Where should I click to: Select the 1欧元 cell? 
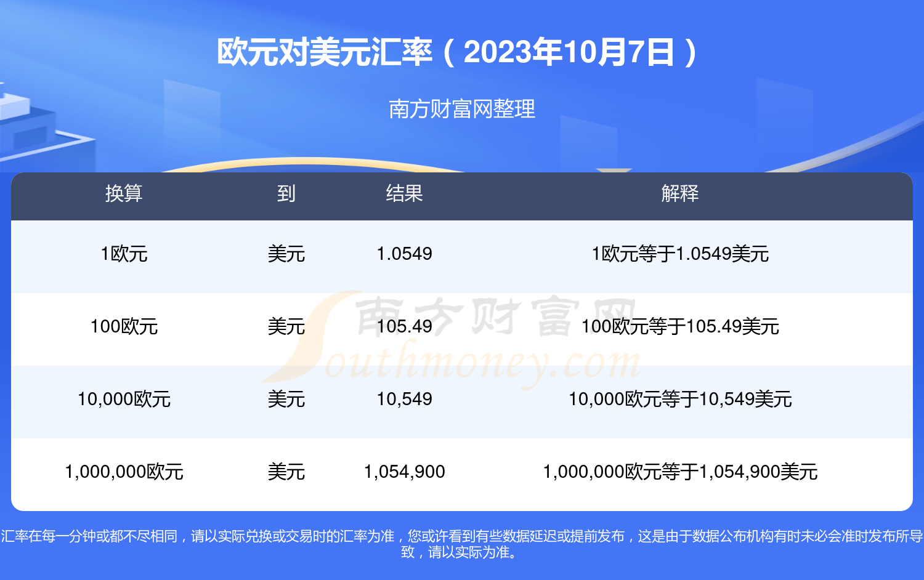124,254
